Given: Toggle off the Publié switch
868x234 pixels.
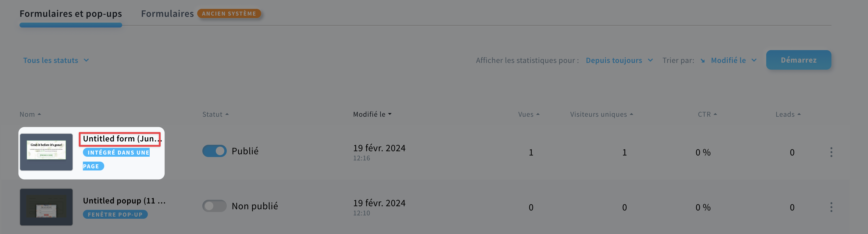Looking at the screenshot, I should tap(214, 151).
